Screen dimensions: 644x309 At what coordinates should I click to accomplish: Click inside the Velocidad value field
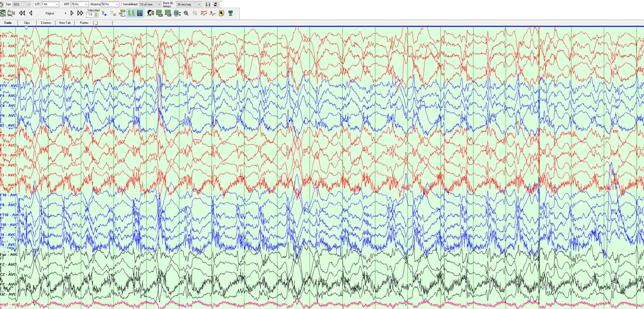90,15
